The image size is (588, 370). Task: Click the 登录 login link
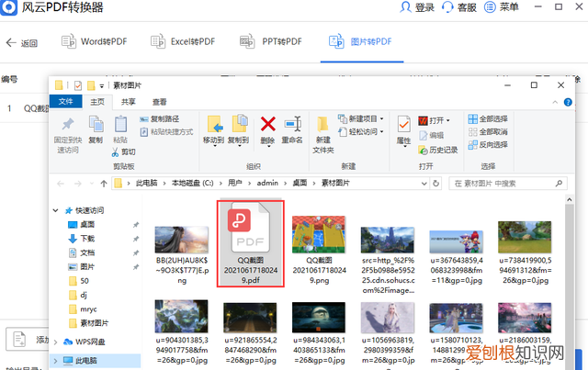tap(417, 7)
